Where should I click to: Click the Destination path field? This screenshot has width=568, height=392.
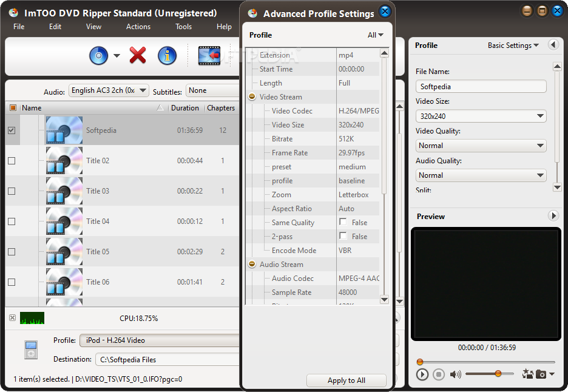click(167, 359)
